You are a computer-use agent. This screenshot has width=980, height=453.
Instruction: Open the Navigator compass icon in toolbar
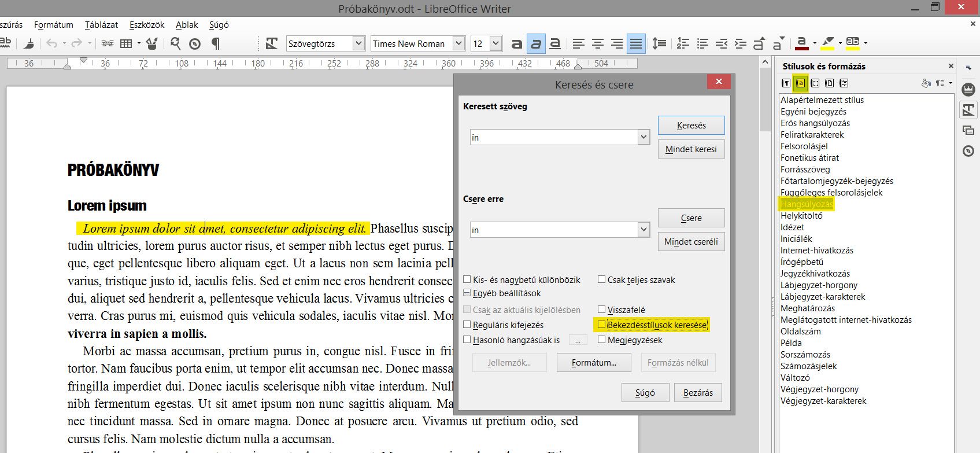[x=195, y=43]
